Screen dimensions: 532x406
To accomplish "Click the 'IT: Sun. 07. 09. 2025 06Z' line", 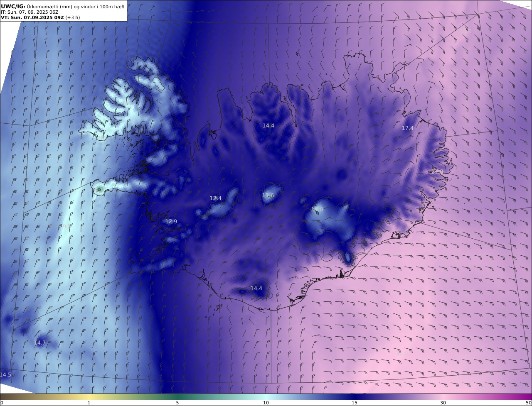I will (x=30, y=12).
